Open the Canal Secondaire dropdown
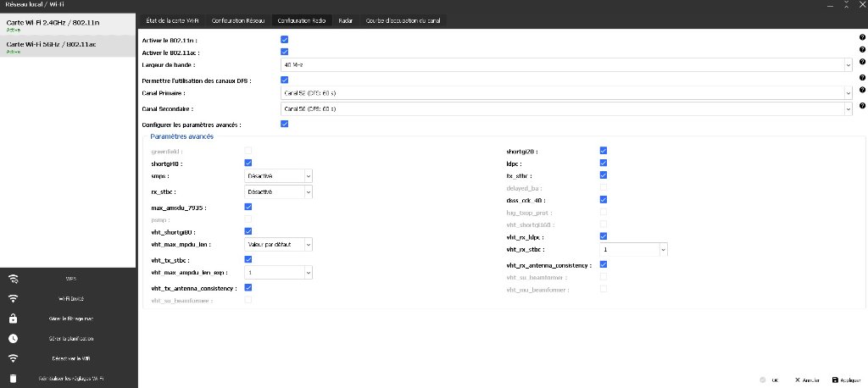This screenshot has width=868, height=388. (566, 108)
